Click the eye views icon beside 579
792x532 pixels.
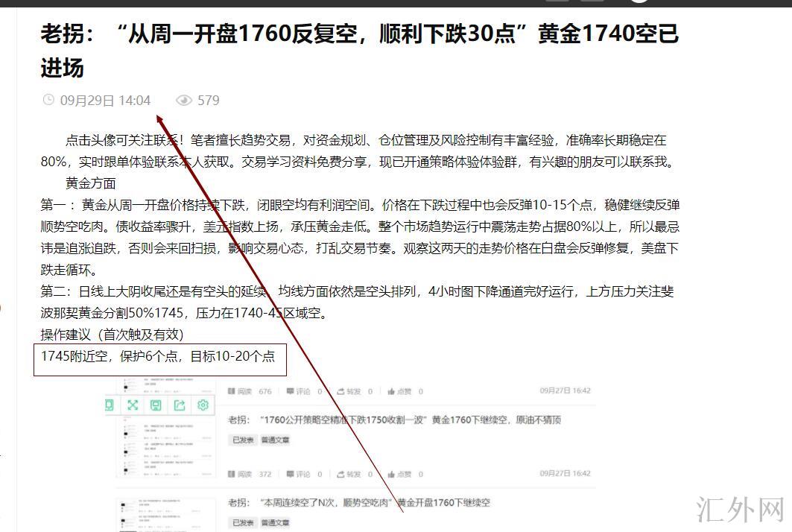click(x=184, y=101)
